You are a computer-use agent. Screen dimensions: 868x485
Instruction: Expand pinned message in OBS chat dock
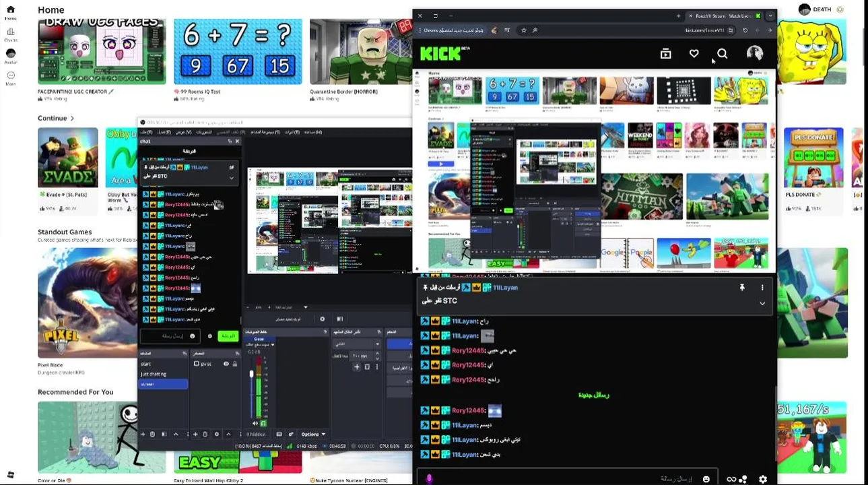[232, 178]
